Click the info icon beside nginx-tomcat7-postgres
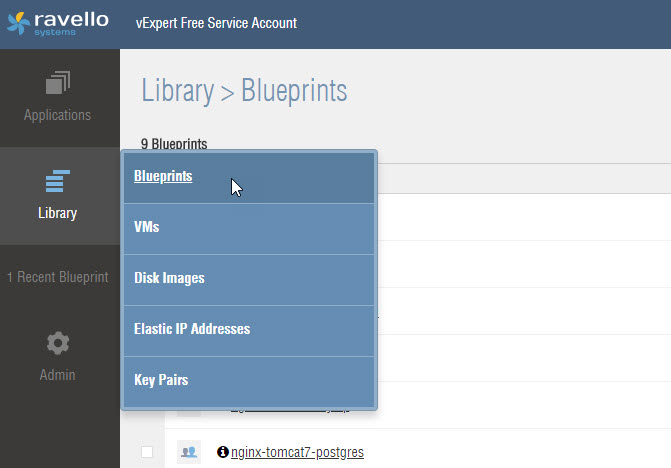The height and width of the screenshot is (468, 671). [x=223, y=452]
